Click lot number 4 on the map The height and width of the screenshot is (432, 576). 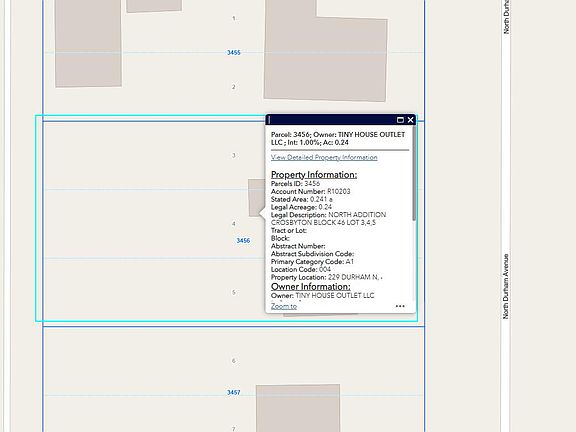point(234,224)
